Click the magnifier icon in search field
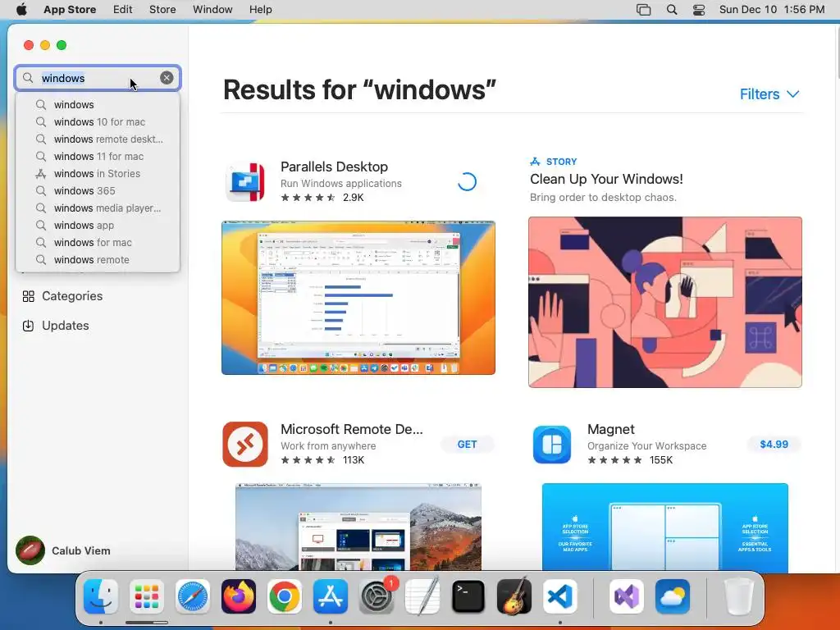This screenshot has height=630, width=840. (x=28, y=78)
